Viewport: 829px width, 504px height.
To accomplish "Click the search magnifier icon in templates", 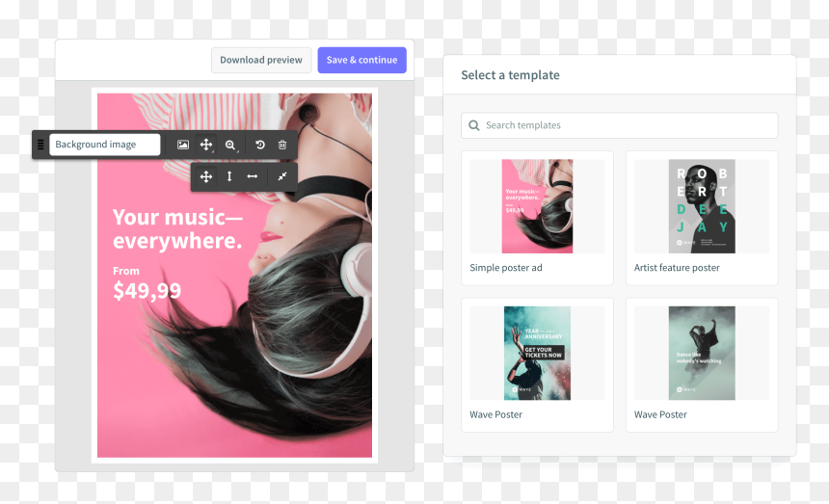I will click(x=474, y=125).
